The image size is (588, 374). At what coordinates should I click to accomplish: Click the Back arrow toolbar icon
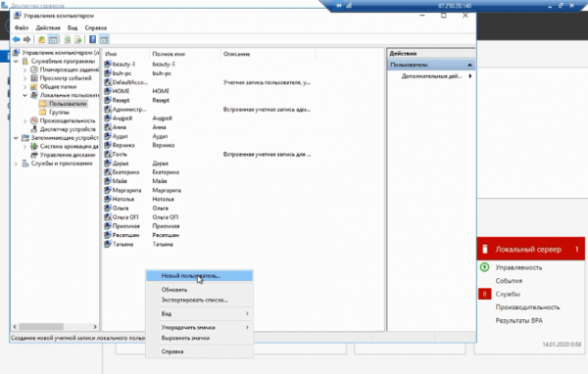[16, 39]
